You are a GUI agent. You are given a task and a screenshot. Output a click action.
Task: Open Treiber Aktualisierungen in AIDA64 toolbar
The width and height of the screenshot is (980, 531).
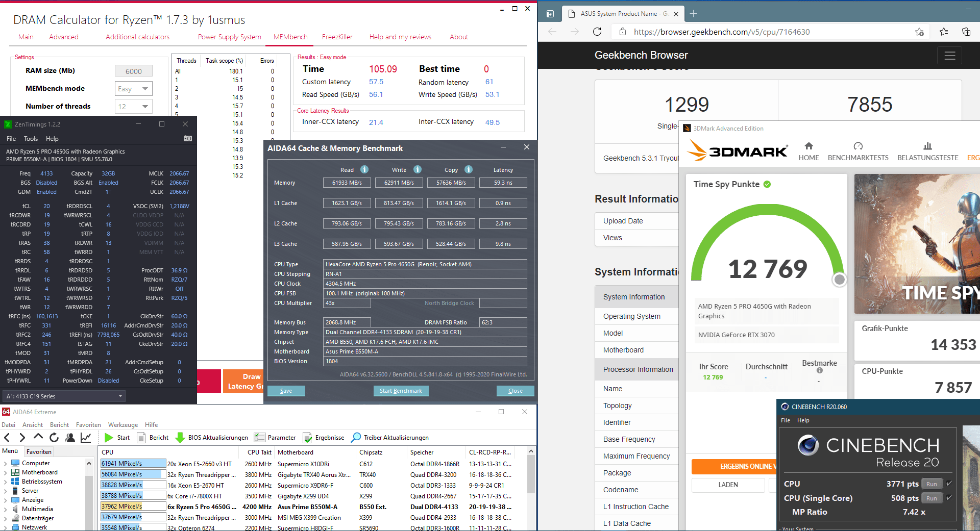[x=390, y=437]
